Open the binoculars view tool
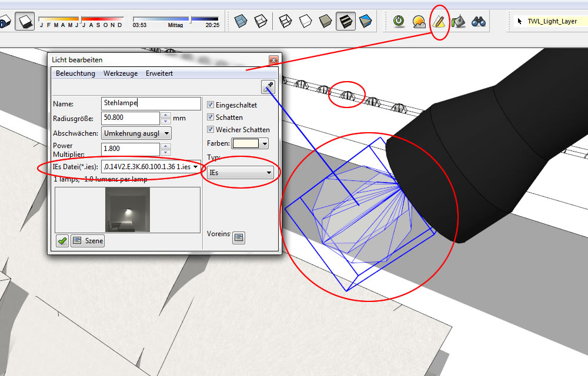 click(x=479, y=22)
